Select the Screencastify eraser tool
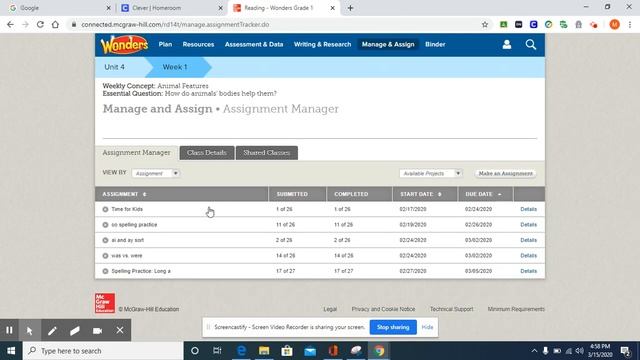Image resolution: width=640 pixels, height=360 pixels. point(75,330)
